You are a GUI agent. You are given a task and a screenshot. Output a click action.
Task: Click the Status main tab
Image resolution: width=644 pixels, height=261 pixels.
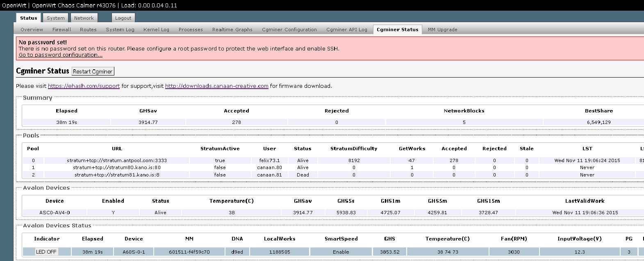coord(29,18)
